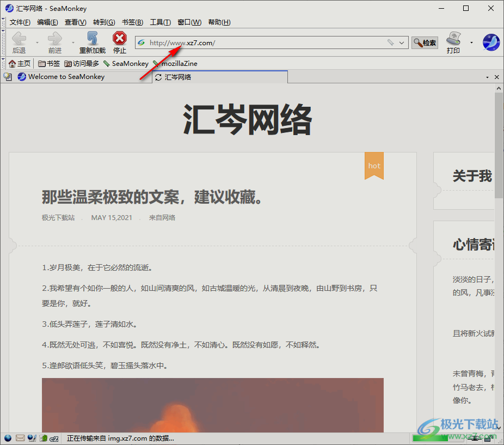The height and width of the screenshot is (445, 504).
Task: Click the line 3.低头弄莲子，莲子清如水。
Action: click(90, 324)
